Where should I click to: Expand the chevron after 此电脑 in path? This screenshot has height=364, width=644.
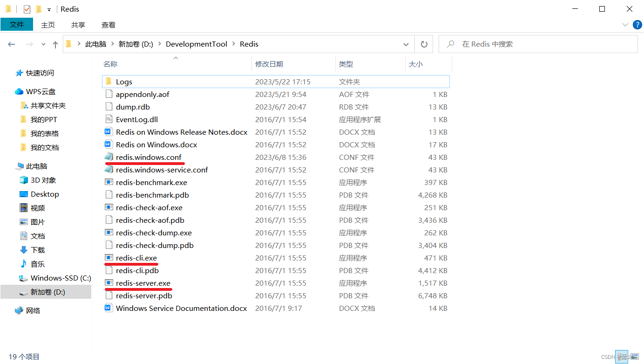[x=112, y=44]
